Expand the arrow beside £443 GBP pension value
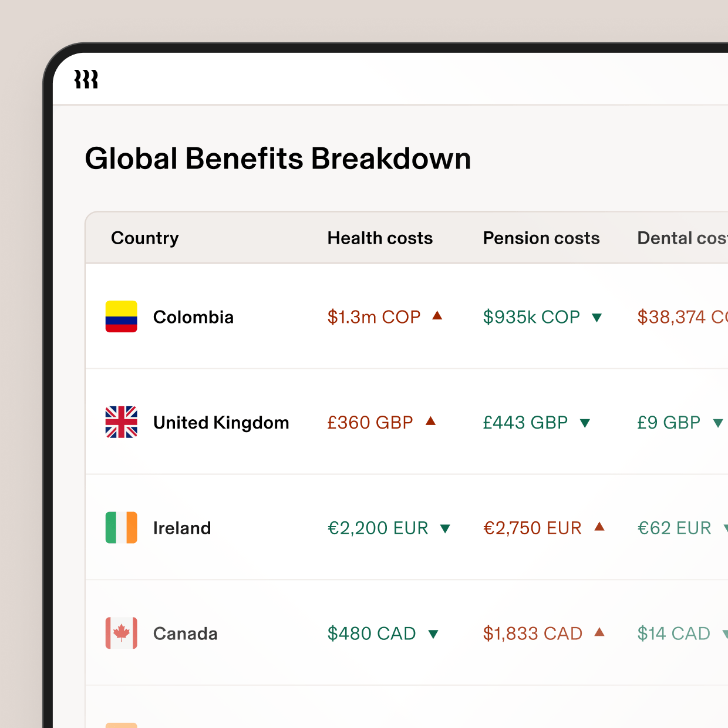The image size is (728, 728). point(586,423)
